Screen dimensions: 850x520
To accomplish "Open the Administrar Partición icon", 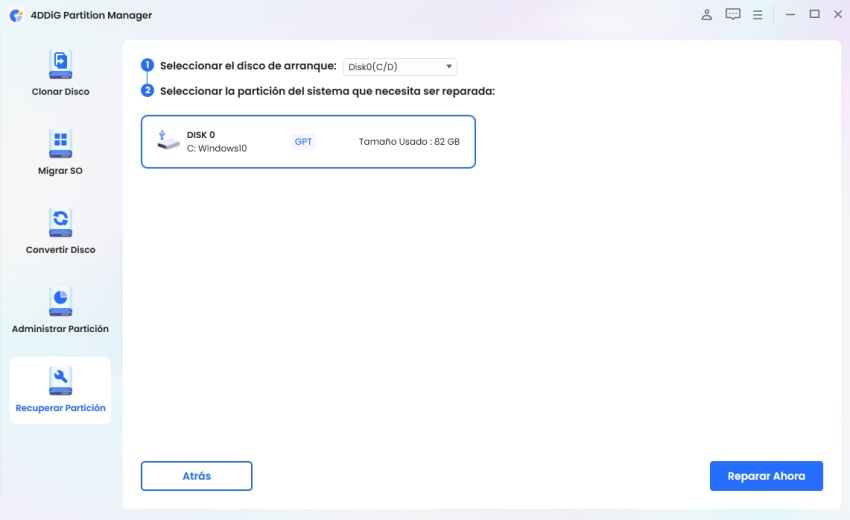I will coord(60,301).
